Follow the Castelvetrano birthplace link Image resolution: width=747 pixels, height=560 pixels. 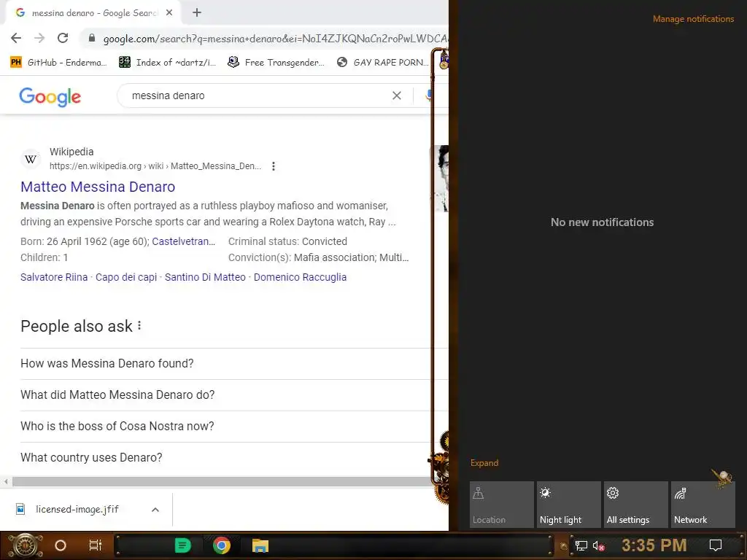pyautogui.click(x=183, y=241)
